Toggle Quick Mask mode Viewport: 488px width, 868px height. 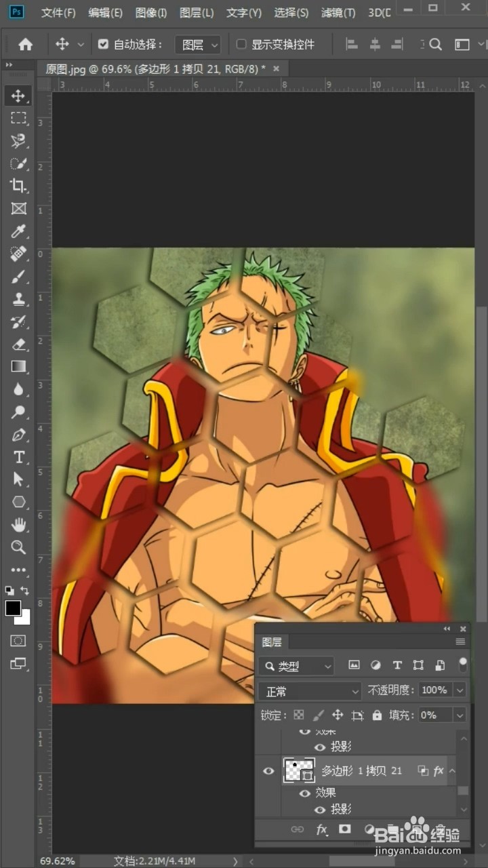[x=18, y=641]
